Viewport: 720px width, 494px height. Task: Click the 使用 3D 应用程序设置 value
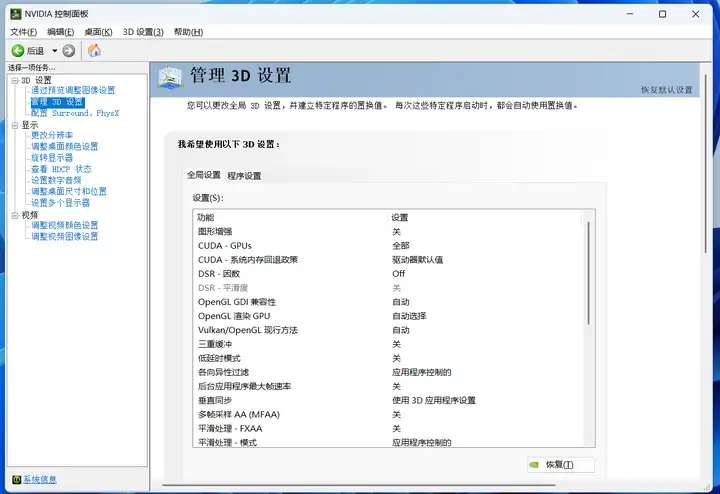tap(434, 400)
